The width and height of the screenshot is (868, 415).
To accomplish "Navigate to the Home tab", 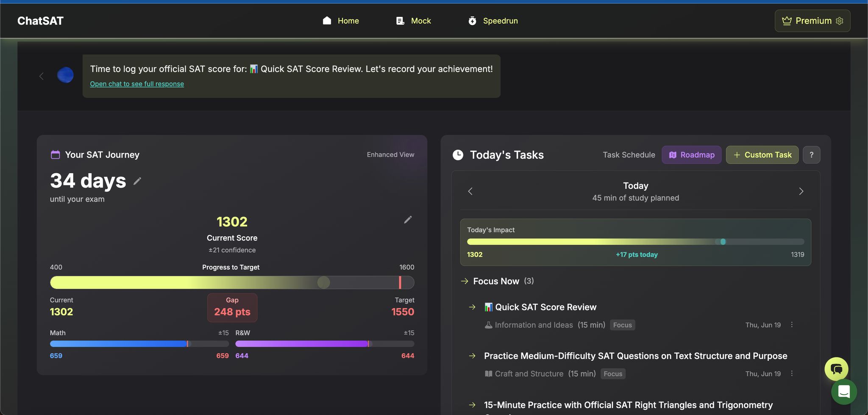I will tap(341, 21).
